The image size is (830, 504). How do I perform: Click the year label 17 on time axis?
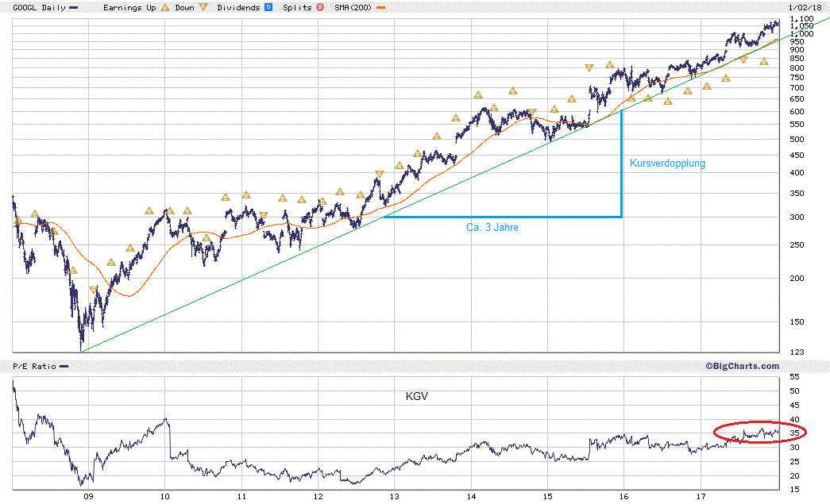tap(701, 496)
